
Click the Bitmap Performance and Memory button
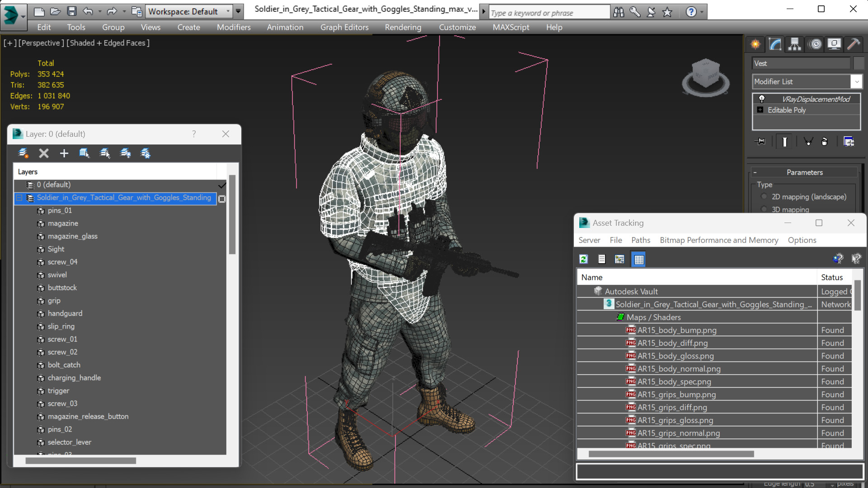pyautogui.click(x=718, y=240)
